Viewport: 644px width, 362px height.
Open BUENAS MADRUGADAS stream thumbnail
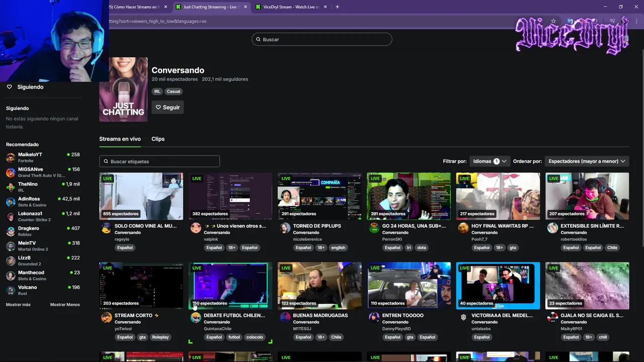319,286
